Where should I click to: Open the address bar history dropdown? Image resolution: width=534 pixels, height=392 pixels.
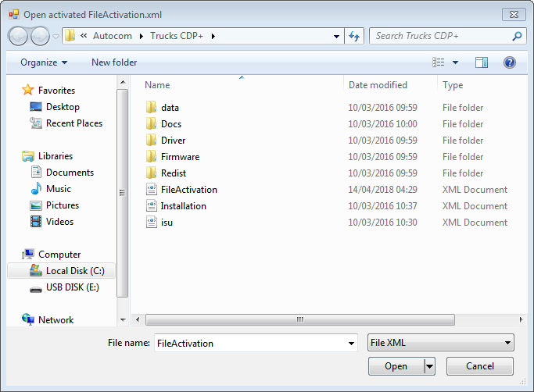coord(336,36)
